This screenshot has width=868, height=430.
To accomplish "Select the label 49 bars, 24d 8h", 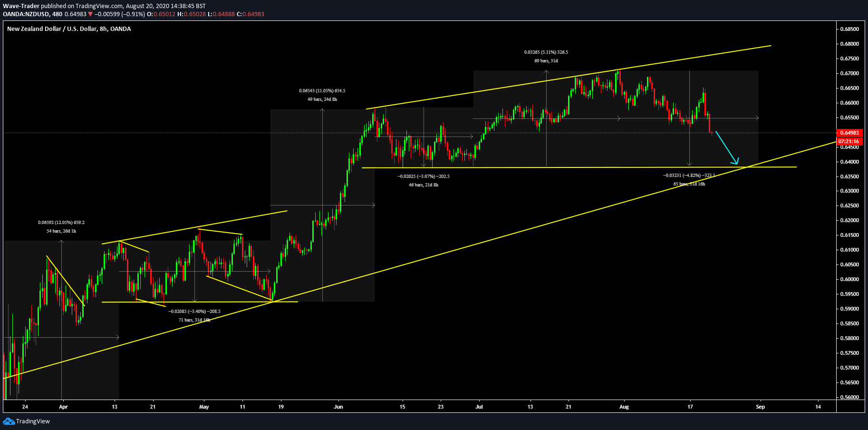I will pos(322,99).
